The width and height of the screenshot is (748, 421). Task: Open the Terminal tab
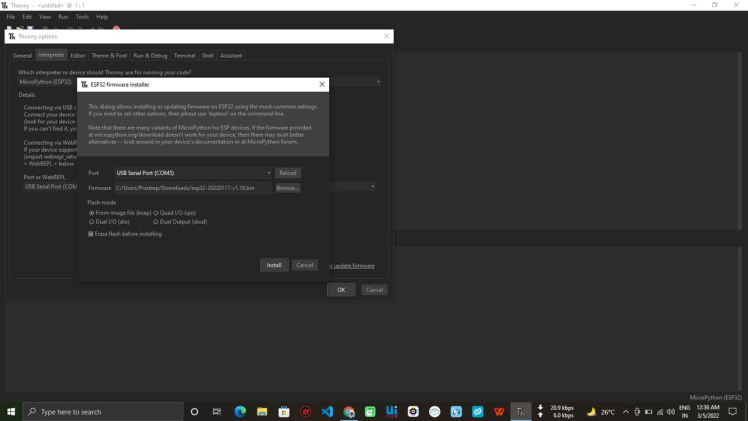185,55
